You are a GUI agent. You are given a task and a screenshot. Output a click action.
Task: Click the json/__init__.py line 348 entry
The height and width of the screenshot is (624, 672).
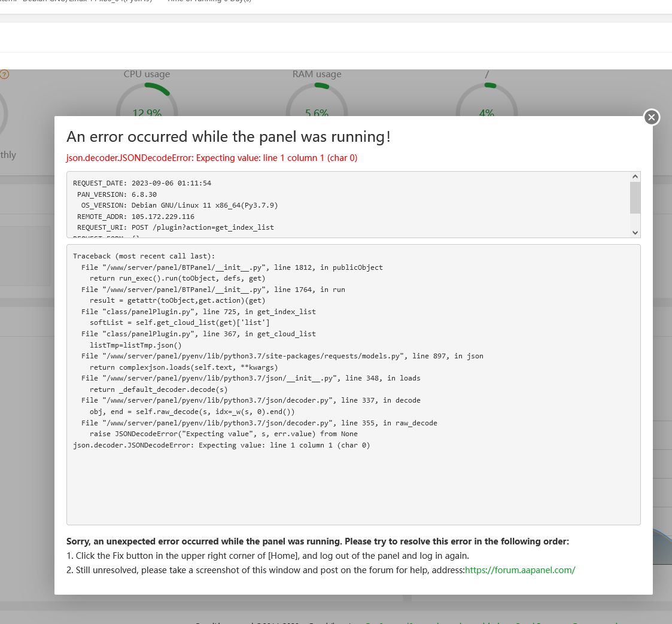point(251,378)
